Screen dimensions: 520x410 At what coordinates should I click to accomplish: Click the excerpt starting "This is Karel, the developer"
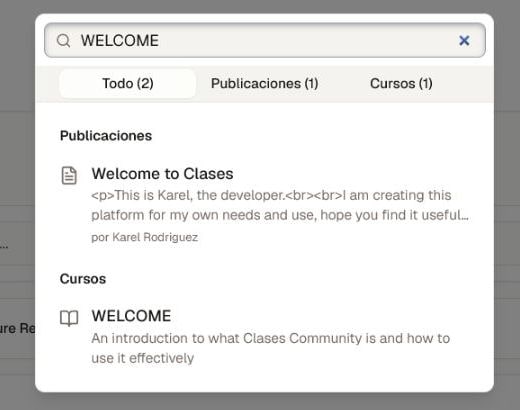271,195
